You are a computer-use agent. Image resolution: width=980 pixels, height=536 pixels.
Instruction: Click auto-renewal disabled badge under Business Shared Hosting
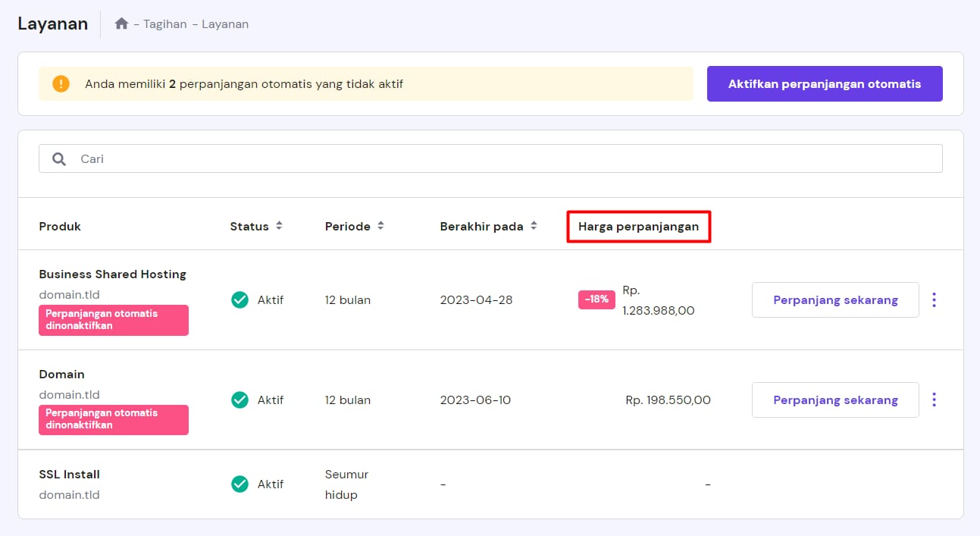(x=114, y=320)
